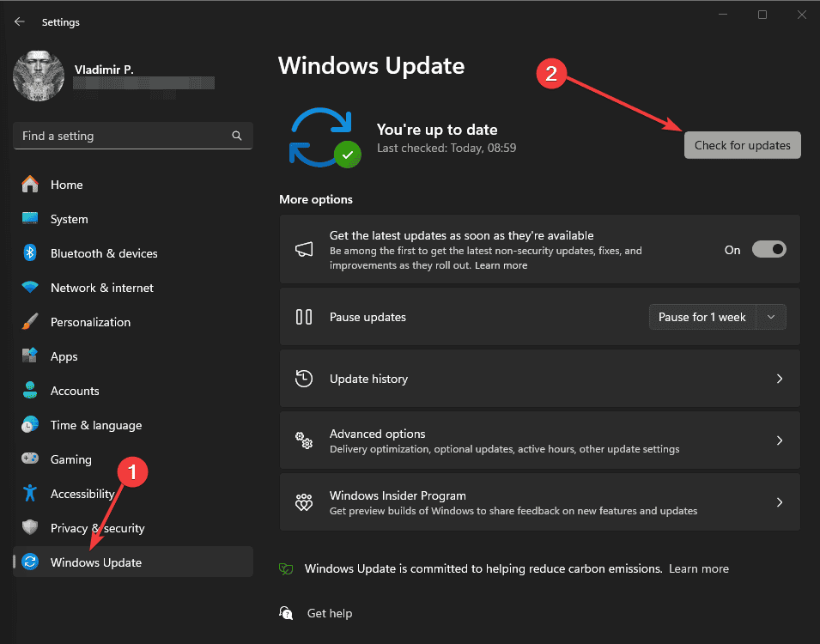Expand Windows Insider Program chevron
The height and width of the screenshot is (644, 820).
tap(779, 502)
